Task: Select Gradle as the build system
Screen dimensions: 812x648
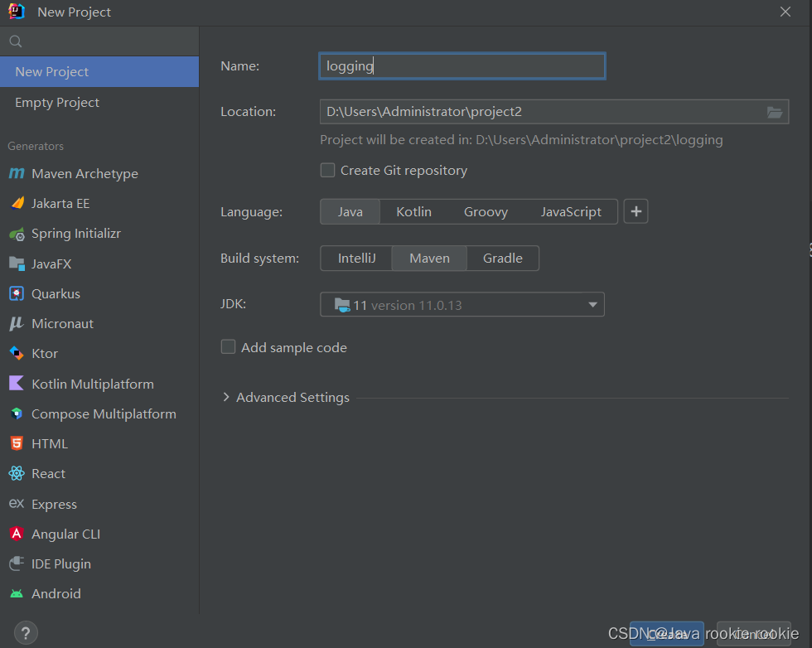Action: [502, 258]
